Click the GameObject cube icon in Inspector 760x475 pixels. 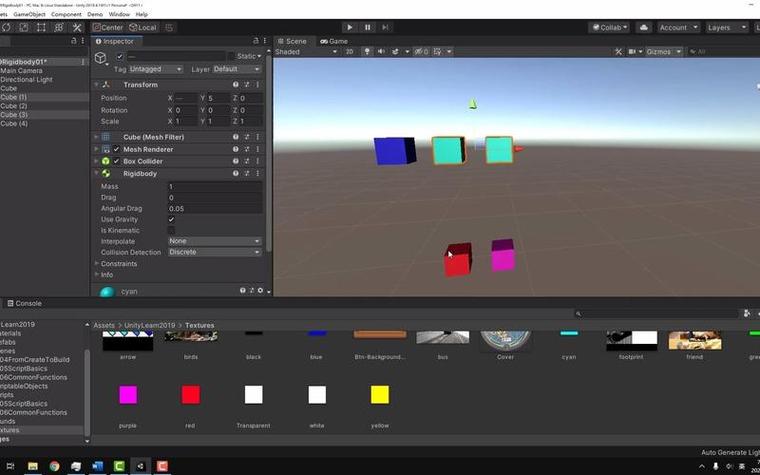(x=100, y=58)
